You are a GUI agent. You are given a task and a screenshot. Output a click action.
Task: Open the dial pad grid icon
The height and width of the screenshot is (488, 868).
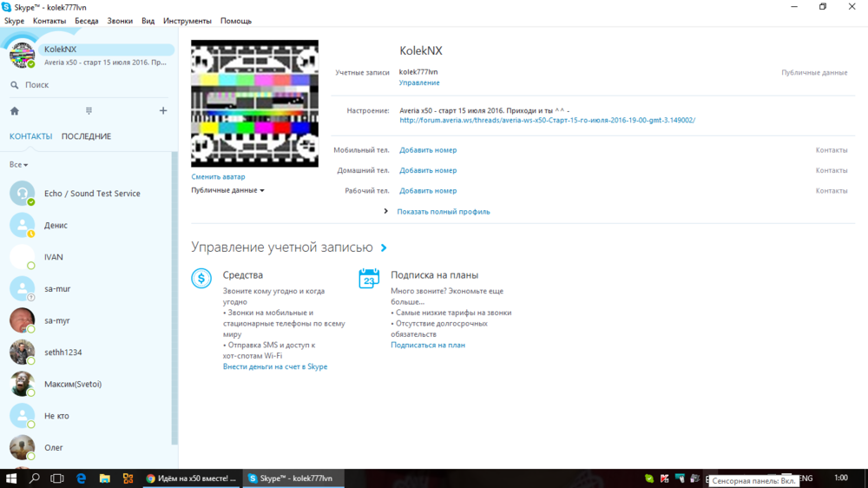pyautogui.click(x=89, y=111)
